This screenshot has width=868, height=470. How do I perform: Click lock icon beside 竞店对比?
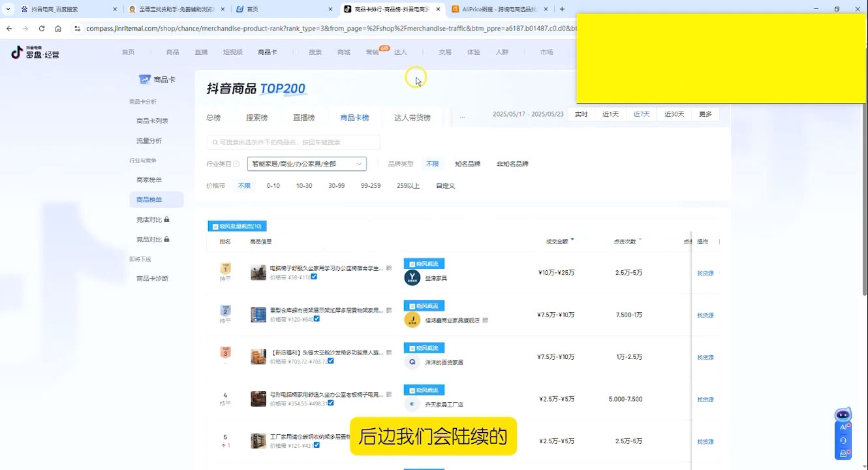(x=167, y=220)
